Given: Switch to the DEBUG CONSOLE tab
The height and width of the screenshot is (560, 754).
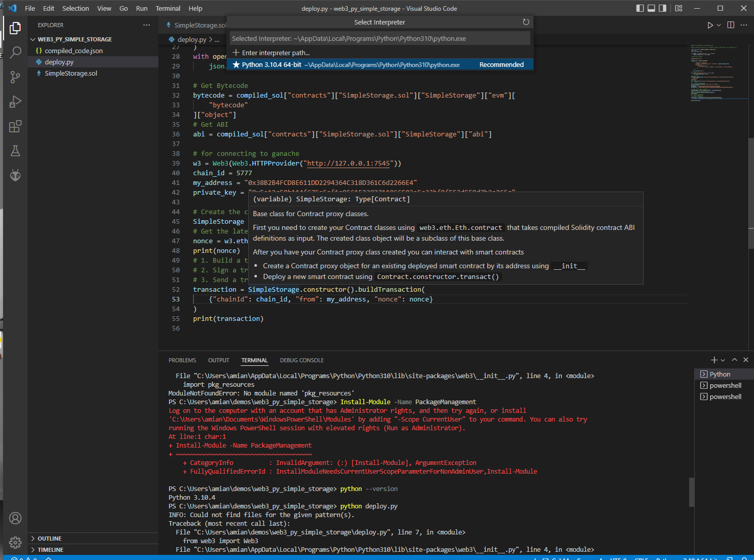Looking at the screenshot, I should point(302,360).
